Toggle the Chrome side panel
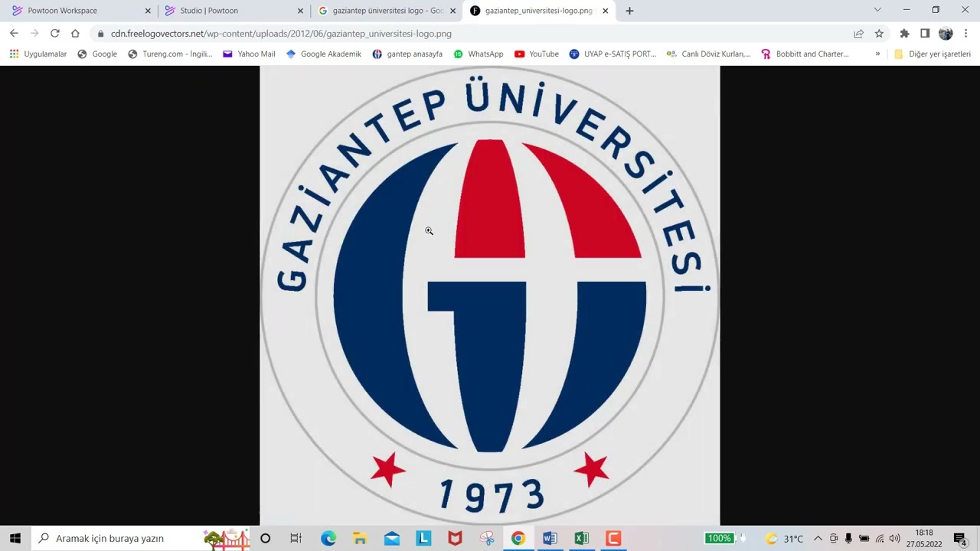This screenshot has height=551, width=980. coord(925,34)
